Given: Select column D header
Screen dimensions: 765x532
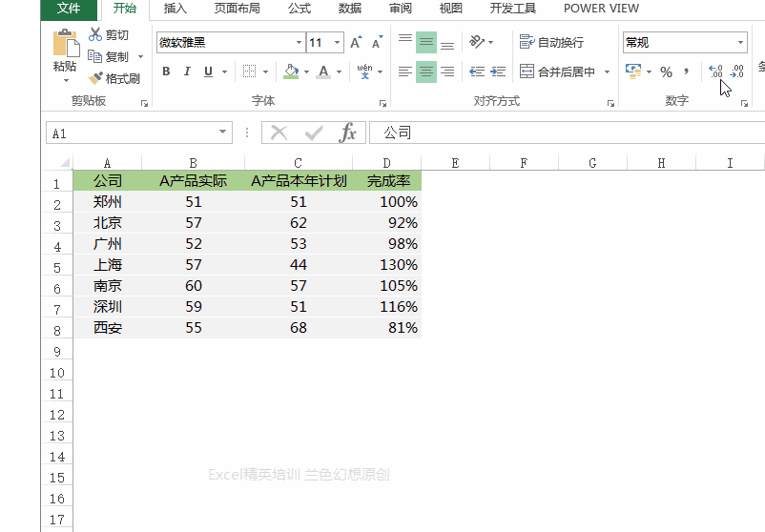Looking at the screenshot, I should click(x=387, y=163).
